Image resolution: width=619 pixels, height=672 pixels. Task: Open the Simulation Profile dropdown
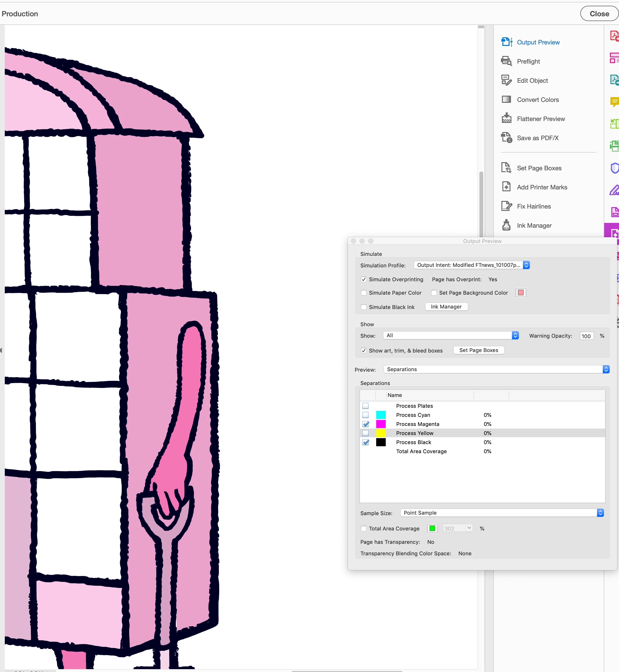471,265
